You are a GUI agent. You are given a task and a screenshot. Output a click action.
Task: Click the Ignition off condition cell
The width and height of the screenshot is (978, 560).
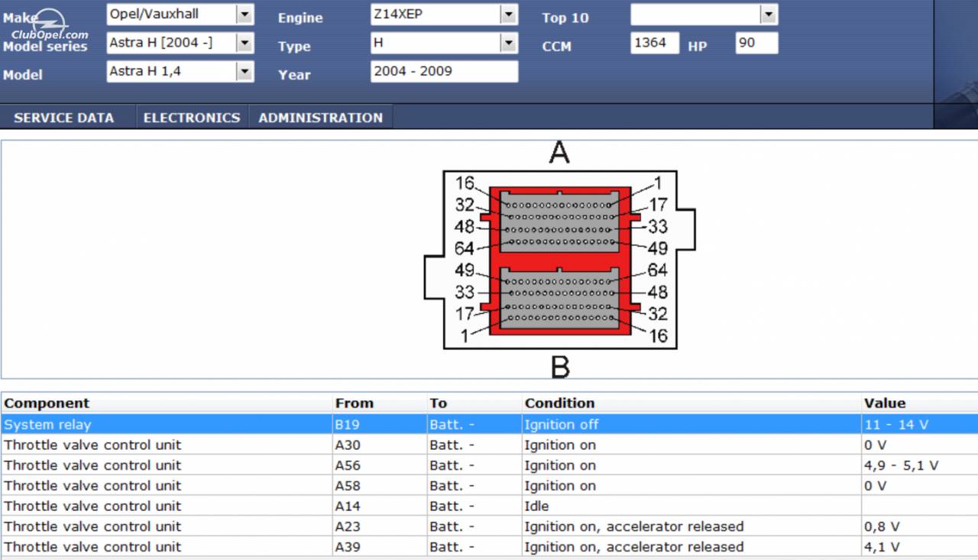[x=691, y=424]
